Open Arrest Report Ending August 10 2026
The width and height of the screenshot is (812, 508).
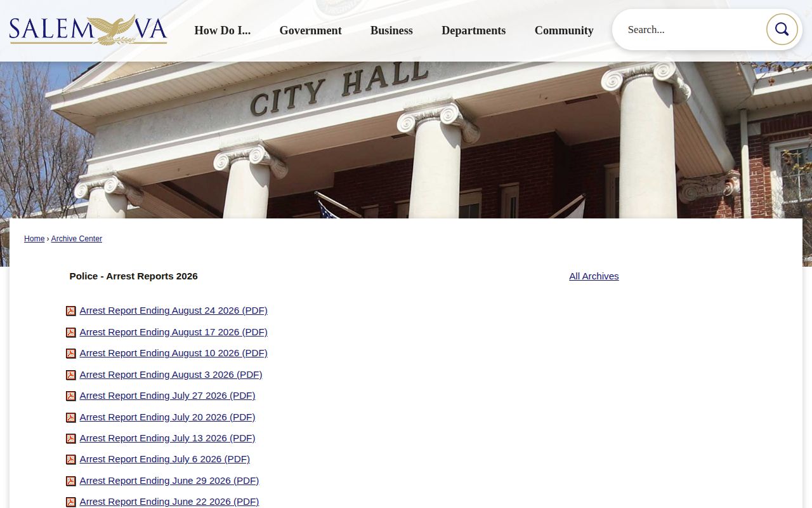click(x=174, y=353)
